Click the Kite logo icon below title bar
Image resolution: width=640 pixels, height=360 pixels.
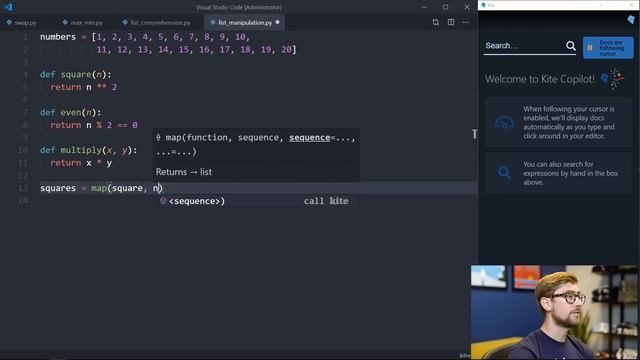631,19
